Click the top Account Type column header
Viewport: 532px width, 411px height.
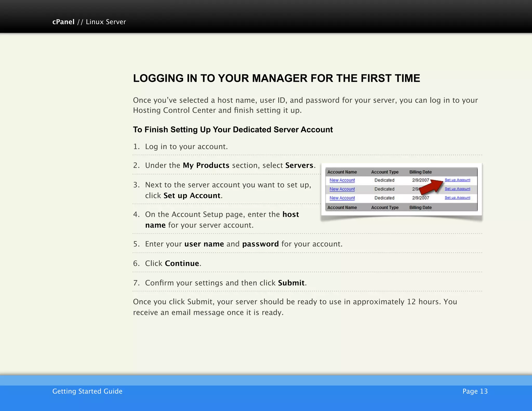pyautogui.click(x=385, y=172)
